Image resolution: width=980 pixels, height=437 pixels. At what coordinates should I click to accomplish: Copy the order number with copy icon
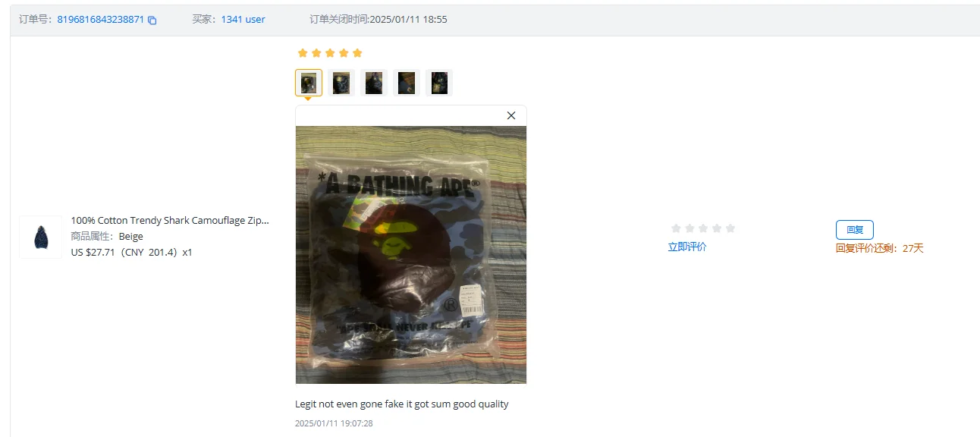(x=152, y=20)
